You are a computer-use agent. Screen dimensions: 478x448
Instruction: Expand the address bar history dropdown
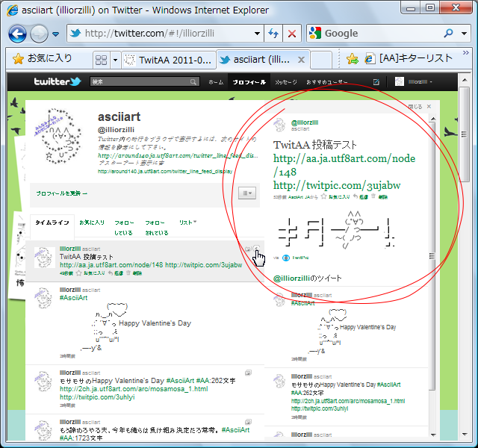click(x=257, y=33)
